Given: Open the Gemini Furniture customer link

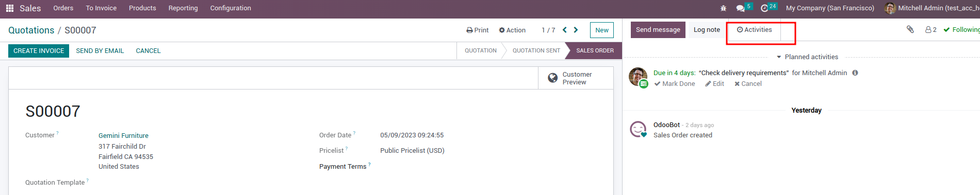Looking at the screenshot, I should (123, 136).
